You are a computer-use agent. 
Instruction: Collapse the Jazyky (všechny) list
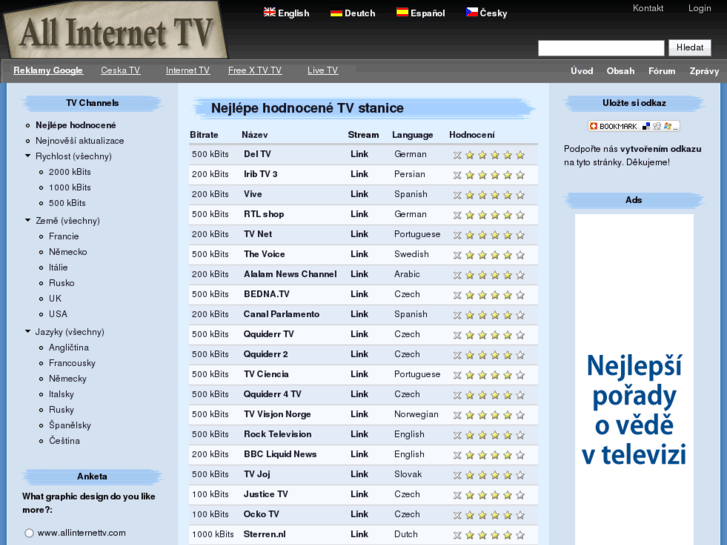28,331
